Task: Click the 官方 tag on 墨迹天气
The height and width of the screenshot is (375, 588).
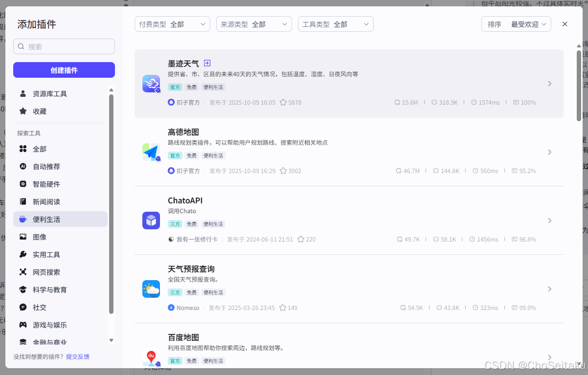Action: pyautogui.click(x=175, y=87)
